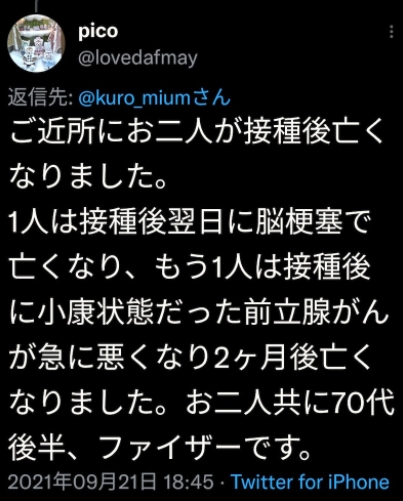Select the line containing 2ヶ月後亡く
The width and height of the screenshot is (403, 501).
click(190, 359)
